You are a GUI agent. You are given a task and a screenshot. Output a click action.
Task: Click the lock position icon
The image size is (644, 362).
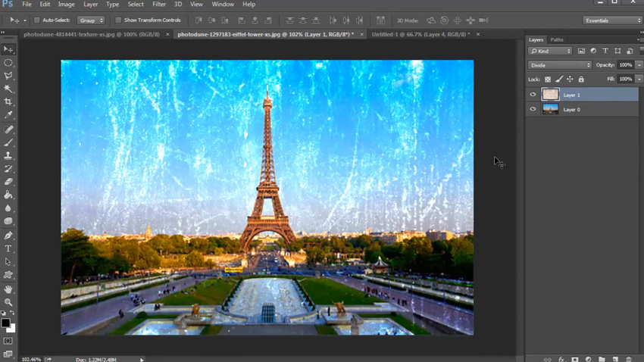(570, 79)
